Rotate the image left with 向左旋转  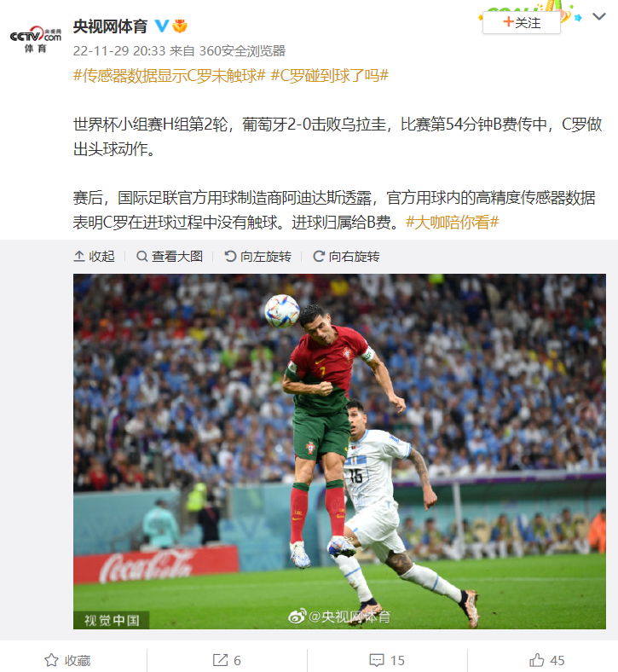[x=257, y=257]
